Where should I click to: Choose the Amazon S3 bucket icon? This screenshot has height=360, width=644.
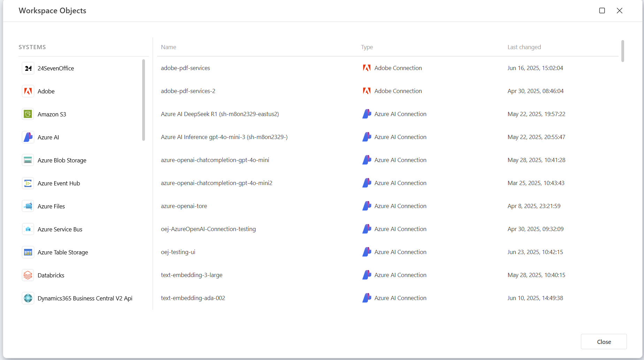pyautogui.click(x=28, y=114)
